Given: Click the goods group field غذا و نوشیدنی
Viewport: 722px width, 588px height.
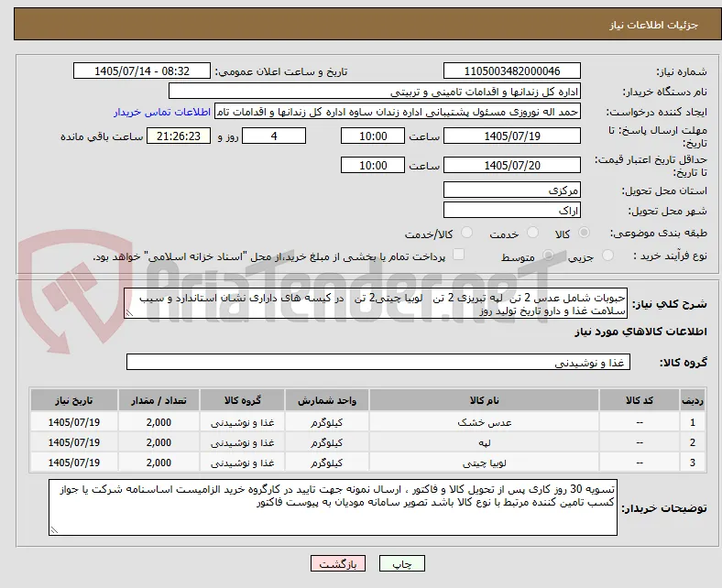Looking at the screenshot, I should point(378,363).
